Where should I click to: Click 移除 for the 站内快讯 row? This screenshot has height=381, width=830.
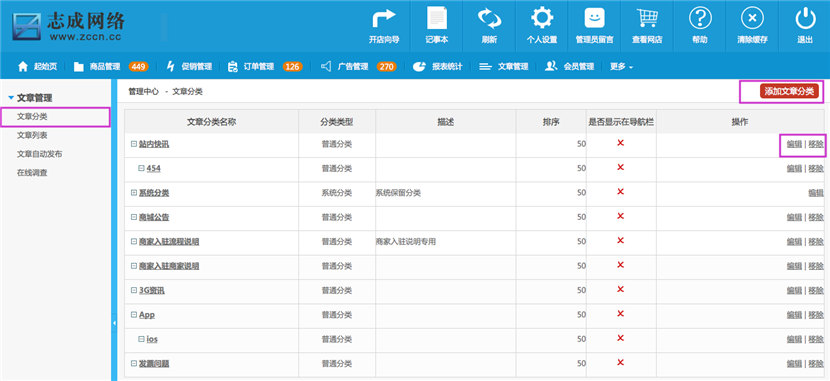point(816,144)
